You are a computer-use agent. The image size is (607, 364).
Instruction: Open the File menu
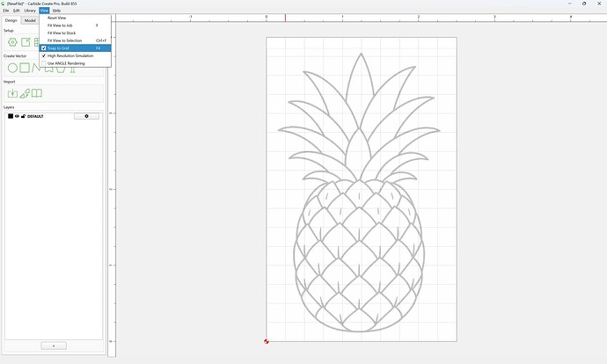coord(6,11)
